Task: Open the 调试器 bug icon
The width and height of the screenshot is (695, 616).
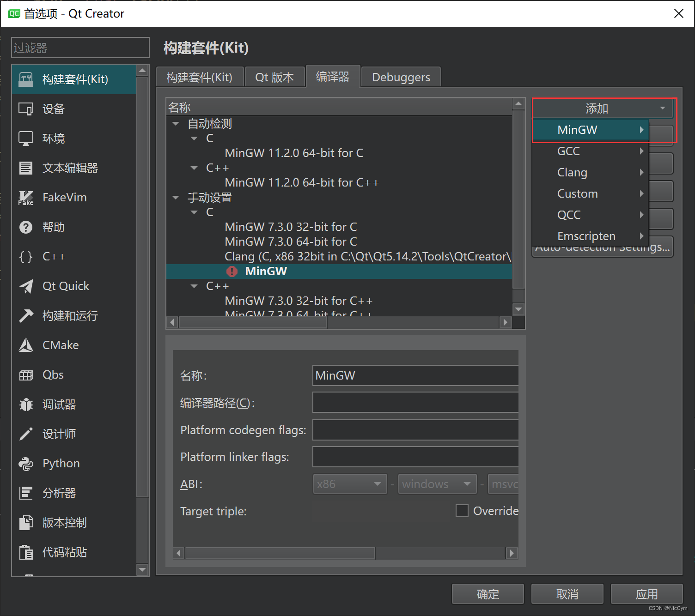Action: point(26,405)
